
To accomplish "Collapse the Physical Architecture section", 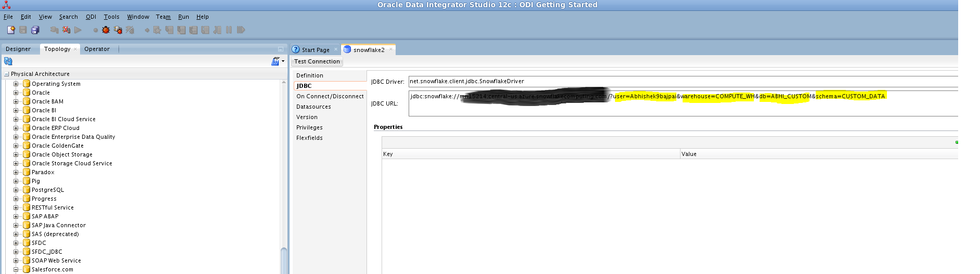I will (6, 74).
